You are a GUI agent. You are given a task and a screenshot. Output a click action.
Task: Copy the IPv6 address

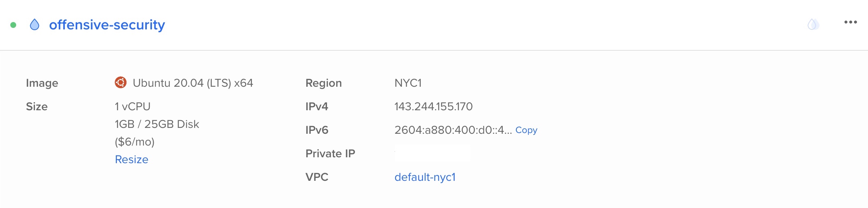pos(526,130)
